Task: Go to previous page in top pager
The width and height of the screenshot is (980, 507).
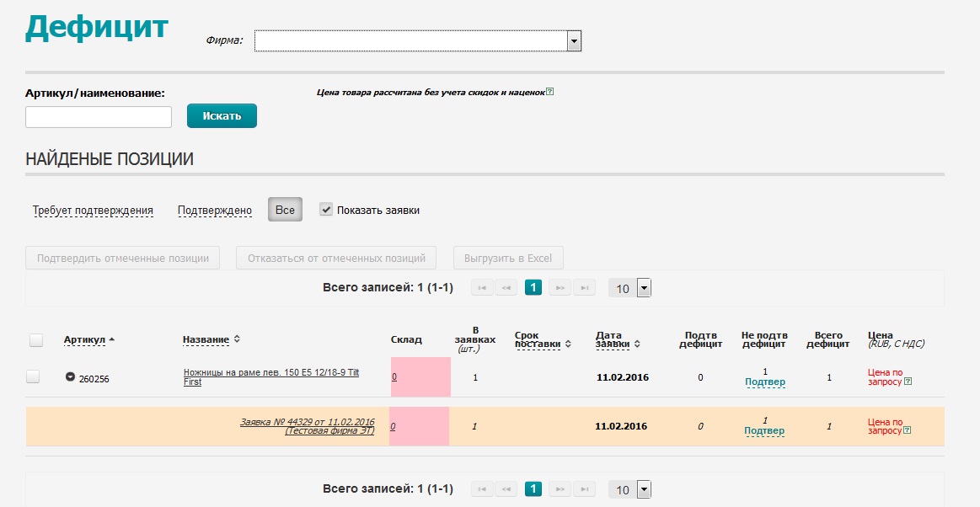Action: pos(506,288)
